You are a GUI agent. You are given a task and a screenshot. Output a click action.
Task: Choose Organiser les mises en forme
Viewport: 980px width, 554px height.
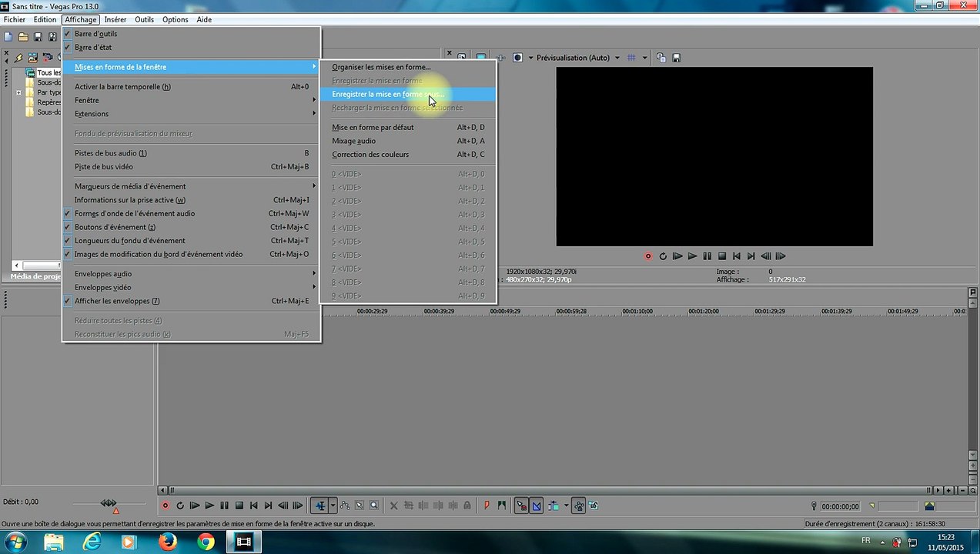[408, 67]
